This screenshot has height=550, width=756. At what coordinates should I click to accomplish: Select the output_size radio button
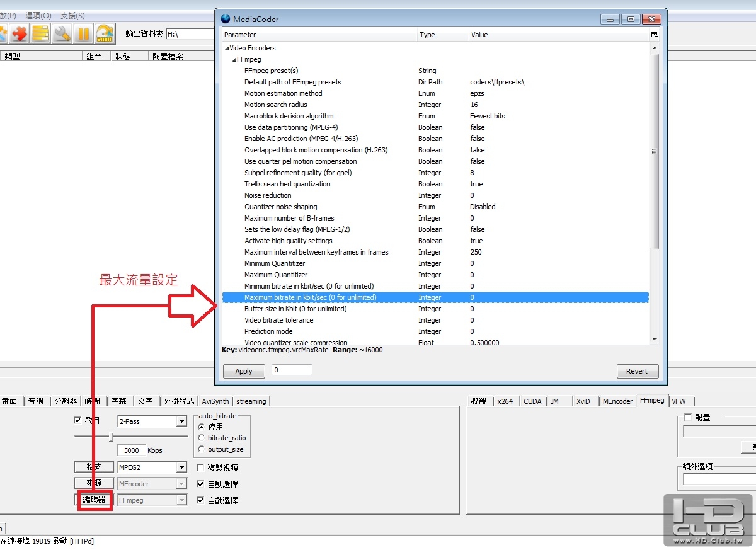tap(202, 449)
